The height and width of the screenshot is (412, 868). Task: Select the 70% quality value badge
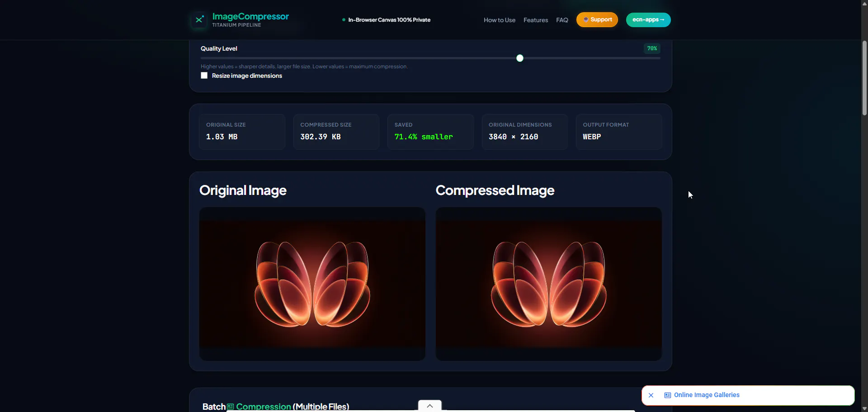click(652, 48)
